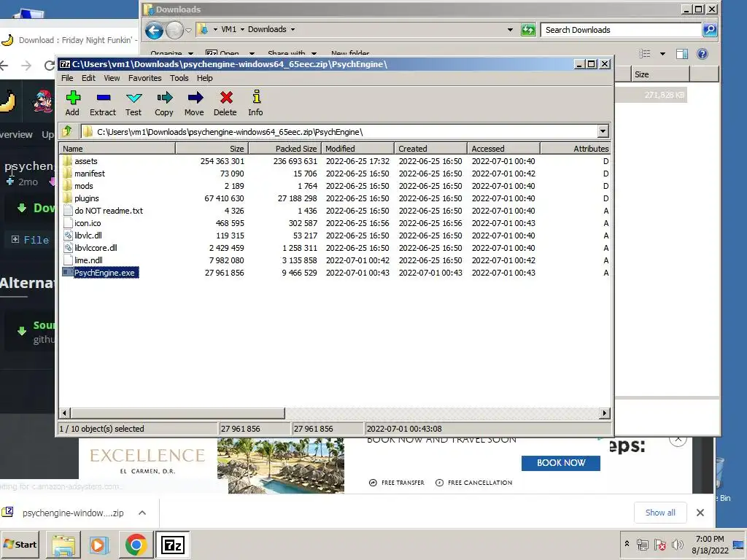This screenshot has height=560, width=747.
Task: Click the Copy toolbar icon
Action: point(164,103)
